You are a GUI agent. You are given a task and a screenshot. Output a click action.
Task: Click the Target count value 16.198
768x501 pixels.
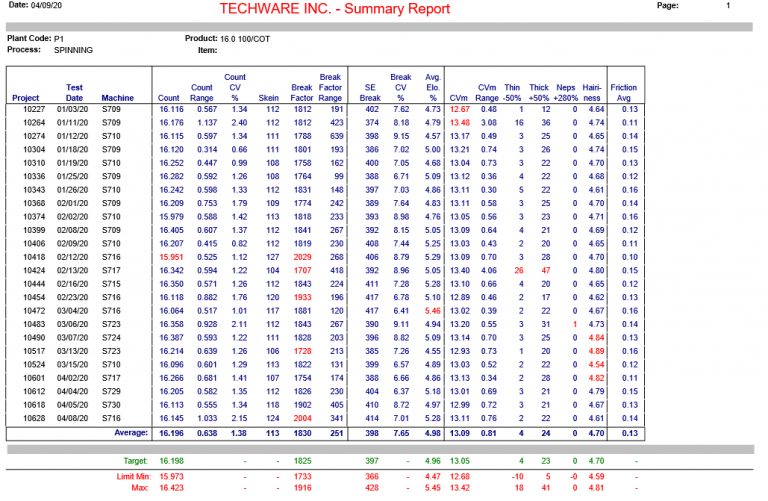click(x=171, y=461)
